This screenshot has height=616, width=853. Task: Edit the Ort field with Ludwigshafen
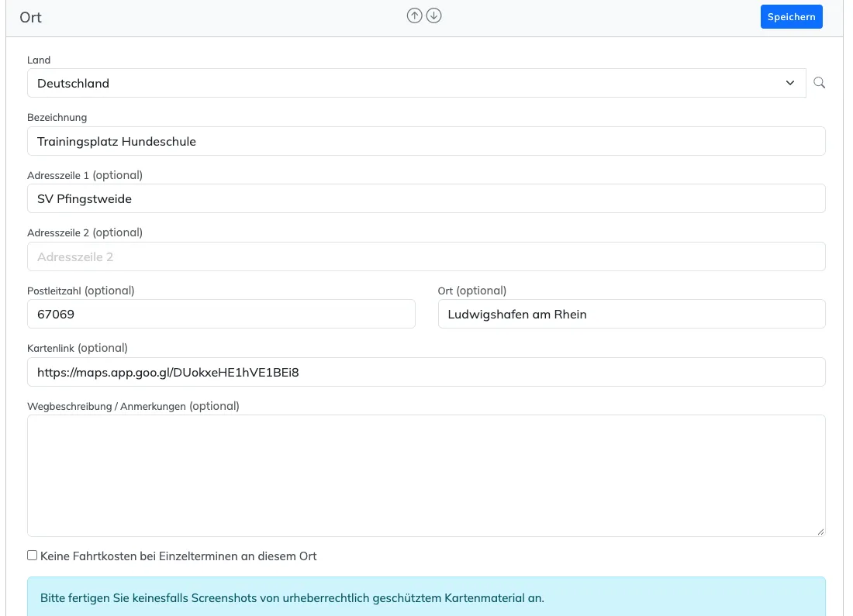[631, 315]
